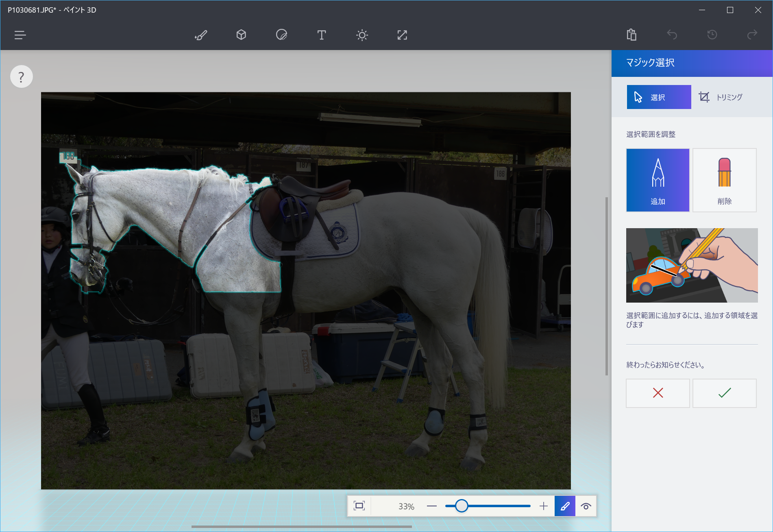Click the P1030681.JPG window title
The image size is (773, 532).
coord(52,10)
